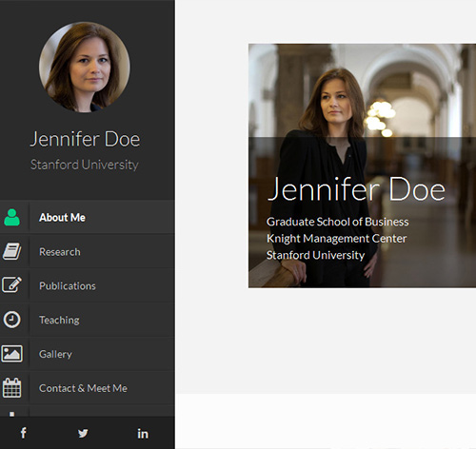Screen dimensions: 476x449
Task: Navigate to the Teaching section
Action: pyautogui.click(x=87, y=320)
